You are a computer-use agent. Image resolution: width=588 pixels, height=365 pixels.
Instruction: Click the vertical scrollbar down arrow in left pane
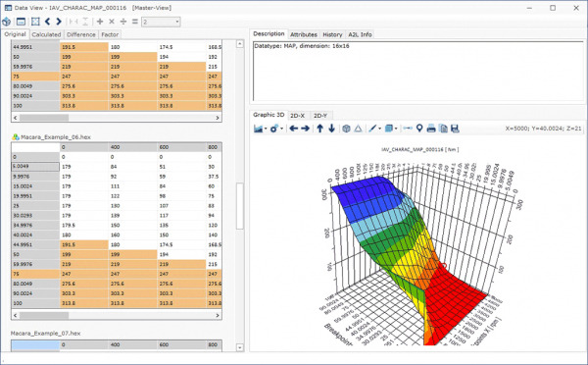coord(240,347)
